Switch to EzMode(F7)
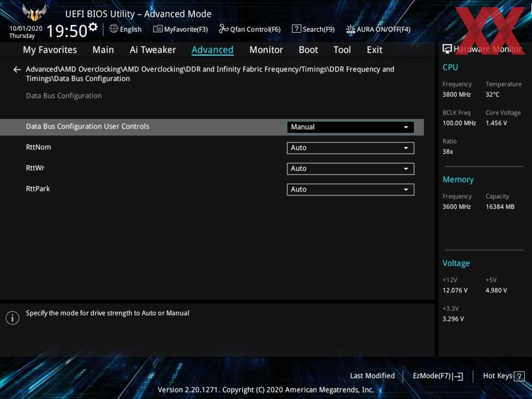Viewport: 532px width, 399px height. coord(438,376)
